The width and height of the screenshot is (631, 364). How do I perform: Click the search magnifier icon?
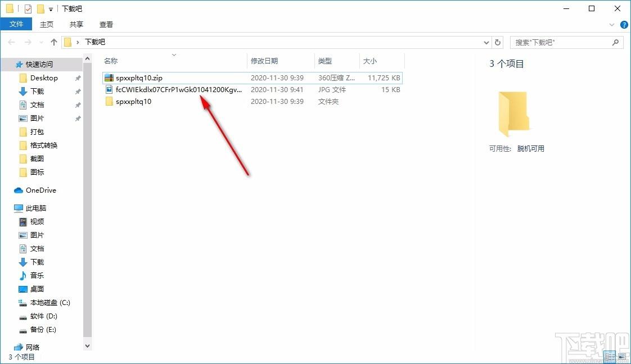(615, 42)
